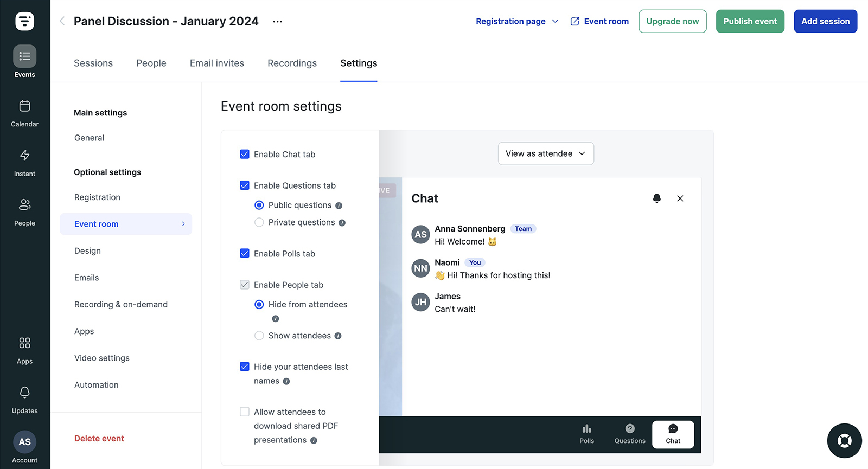This screenshot has height=469, width=868.
Task: Switch to Questions in the preview bar
Action: [x=630, y=434]
